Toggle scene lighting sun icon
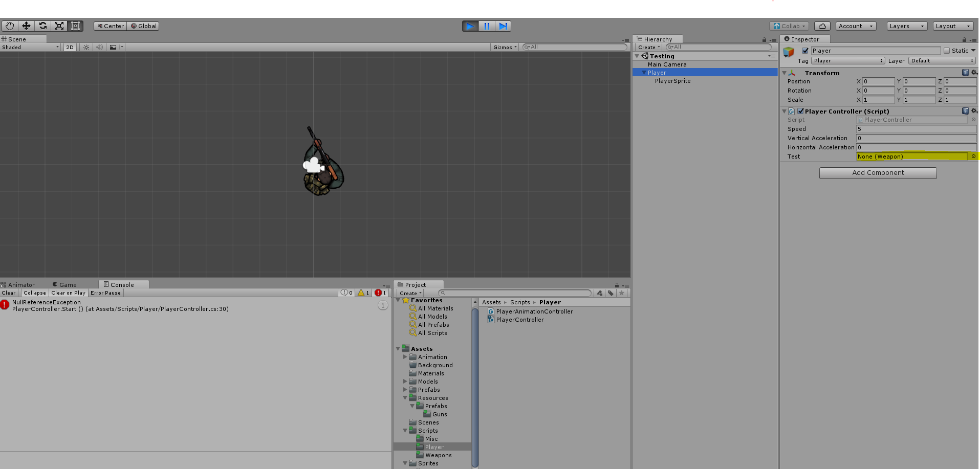 [x=86, y=47]
